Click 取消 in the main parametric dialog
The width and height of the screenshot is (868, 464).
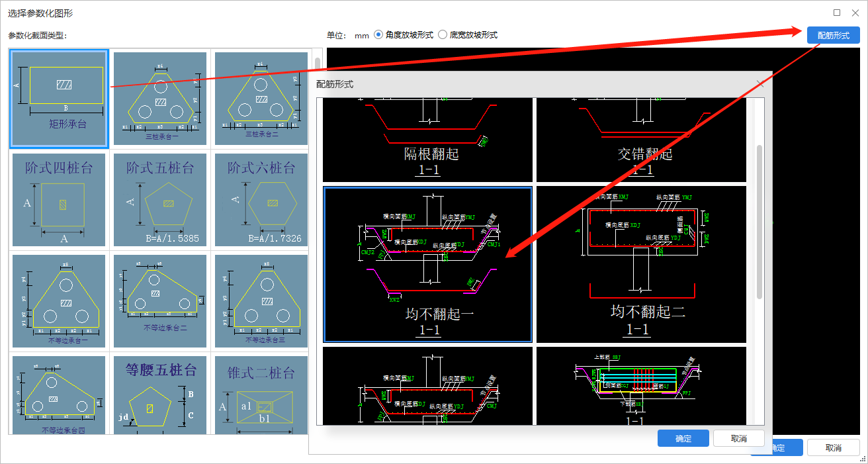coord(834,447)
